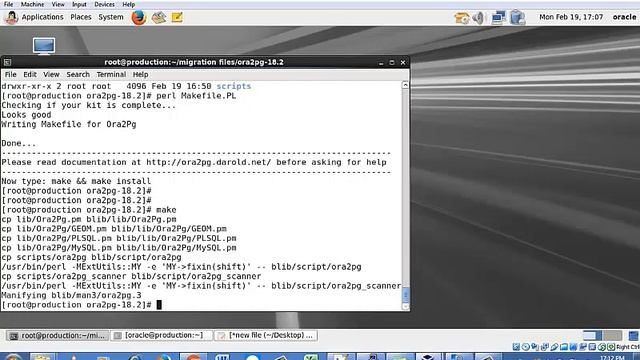This screenshot has height=360, width=640.
Task: Open the terminal Edit menu
Action: click(30, 75)
